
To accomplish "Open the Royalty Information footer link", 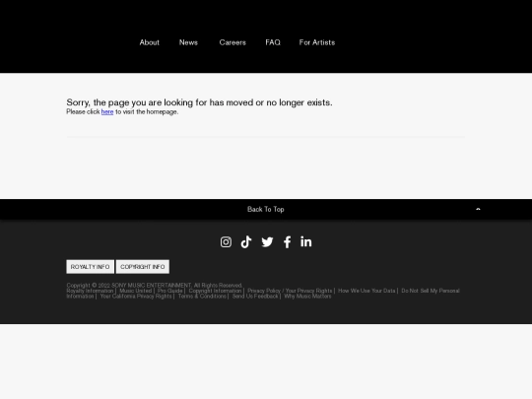I will [x=90, y=291].
